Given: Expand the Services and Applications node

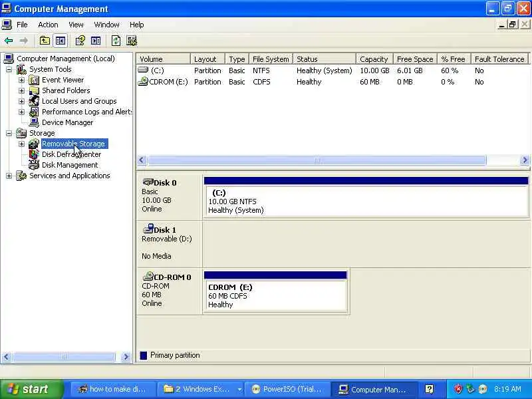Looking at the screenshot, I should (x=9, y=176).
